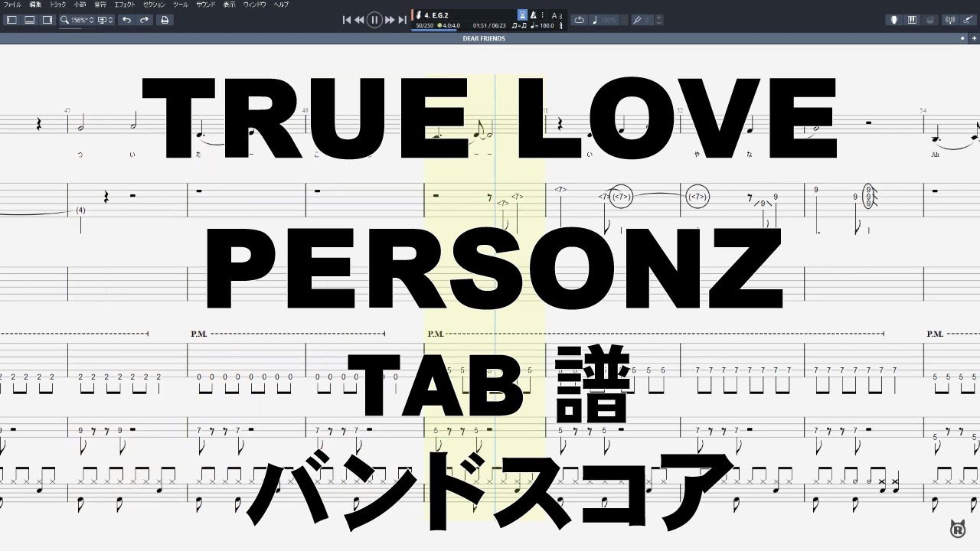The width and height of the screenshot is (980, 551).
Task: Show the drums view
Action: [929, 20]
